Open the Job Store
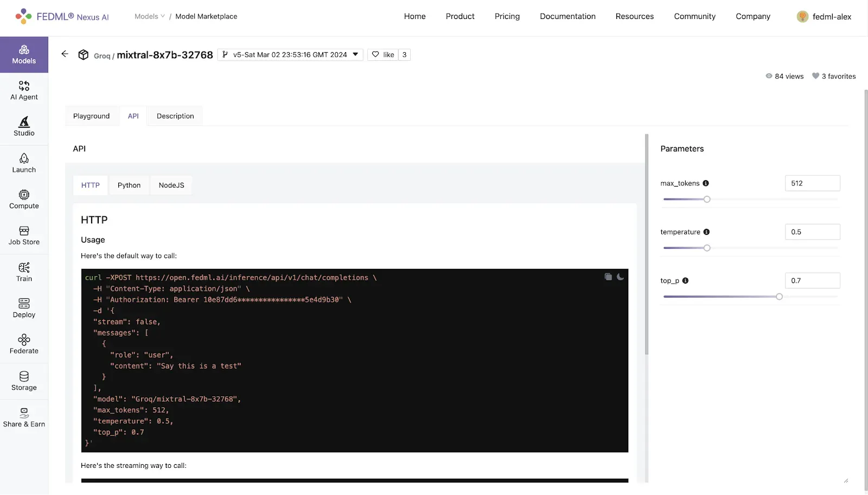 pyautogui.click(x=24, y=236)
